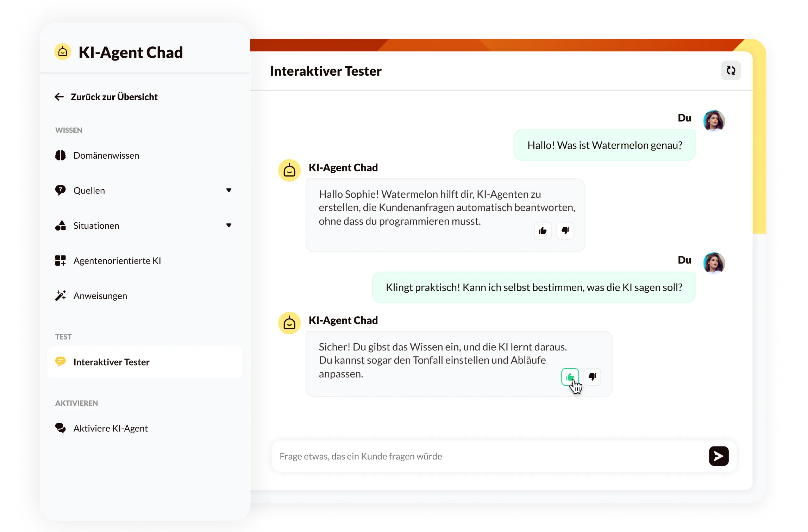
Task: Click the magic wand icon for Anweisungen
Action: [x=61, y=296]
